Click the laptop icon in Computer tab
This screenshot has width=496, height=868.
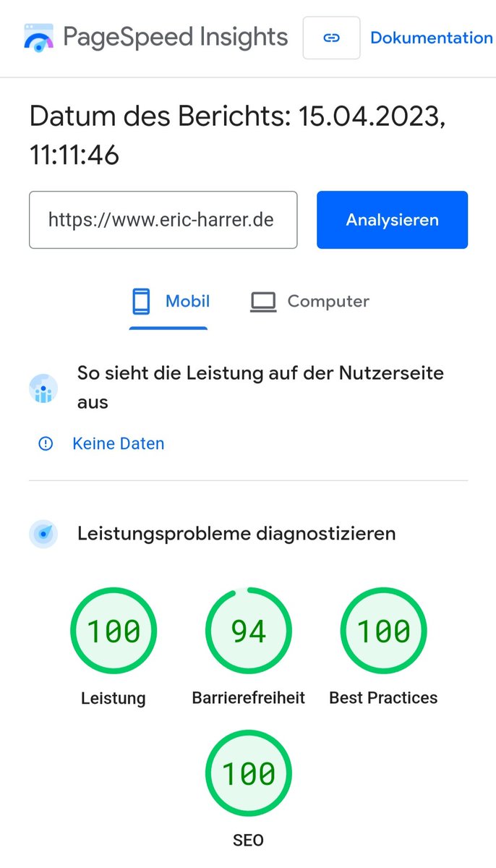[263, 302]
